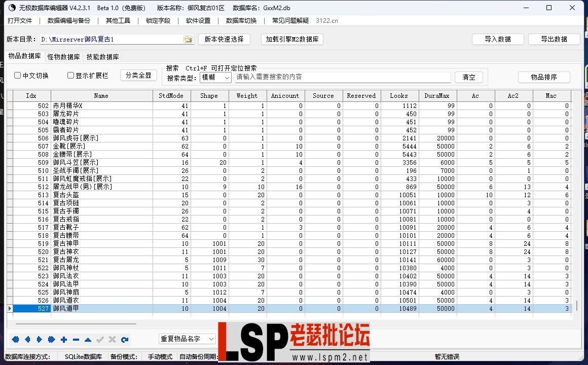The height and width of the screenshot is (365, 588).
Task: Click the SQLite数据库 status bar entry
Action: click(x=83, y=356)
